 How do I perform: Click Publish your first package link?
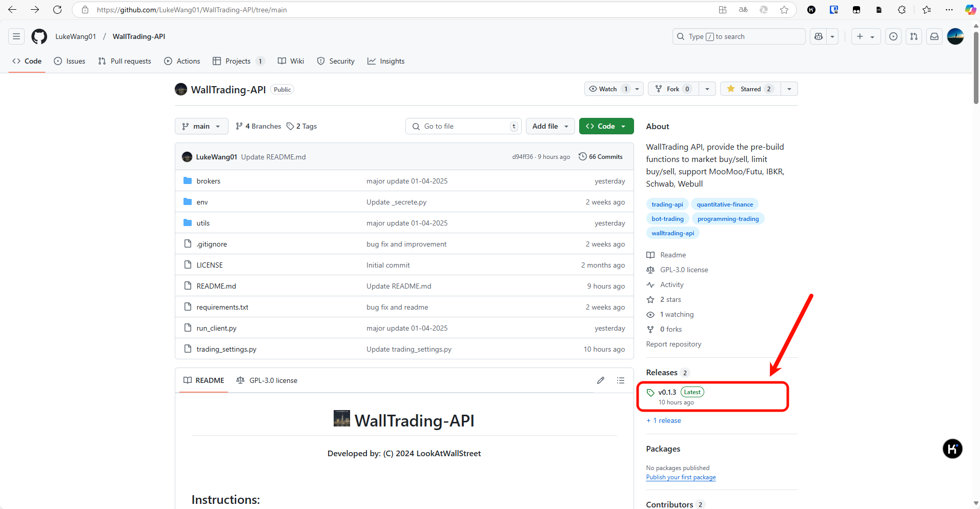[681, 477]
